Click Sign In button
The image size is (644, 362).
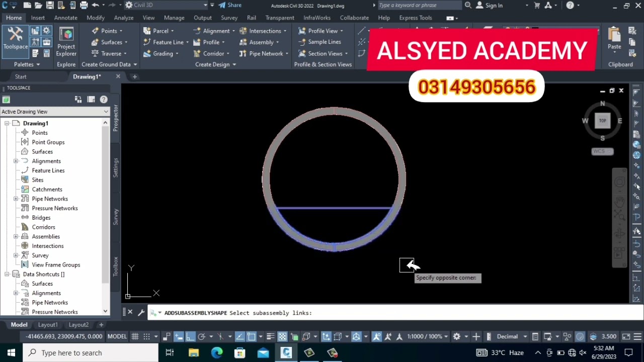[x=490, y=6]
